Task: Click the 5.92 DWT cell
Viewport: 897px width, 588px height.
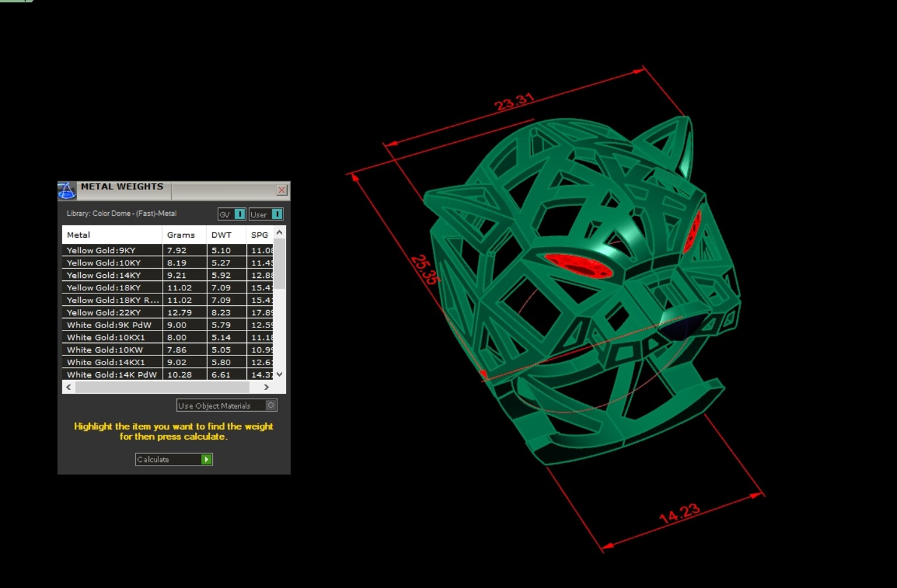Action: click(x=227, y=275)
